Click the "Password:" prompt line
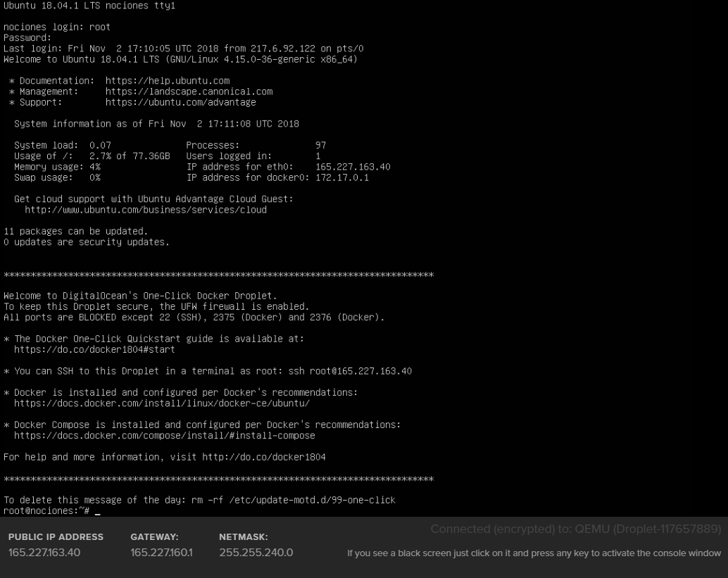This screenshot has height=578, width=728. pyautogui.click(x=27, y=37)
